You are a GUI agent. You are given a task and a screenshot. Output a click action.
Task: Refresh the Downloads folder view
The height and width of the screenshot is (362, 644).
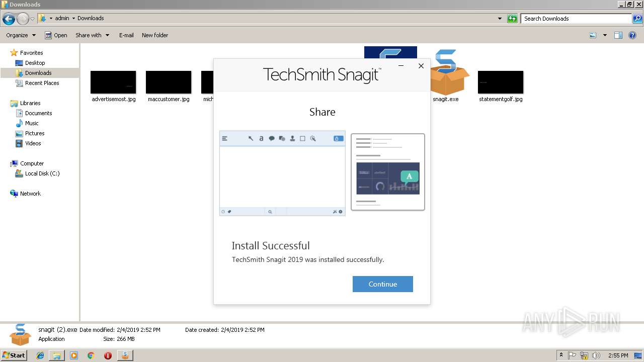(x=512, y=19)
